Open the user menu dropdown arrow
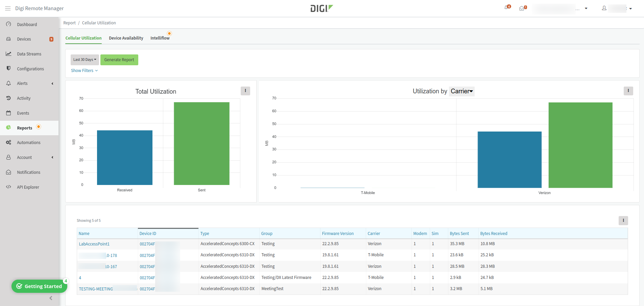The height and width of the screenshot is (306, 644). [x=630, y=9]
